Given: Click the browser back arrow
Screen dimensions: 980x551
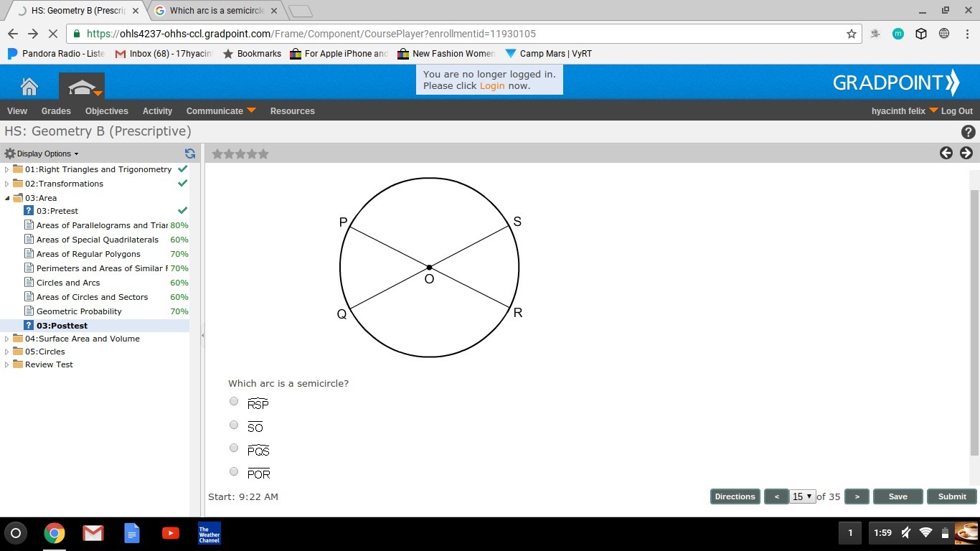Looking at the screenshot, I should [x=13, y=34].
